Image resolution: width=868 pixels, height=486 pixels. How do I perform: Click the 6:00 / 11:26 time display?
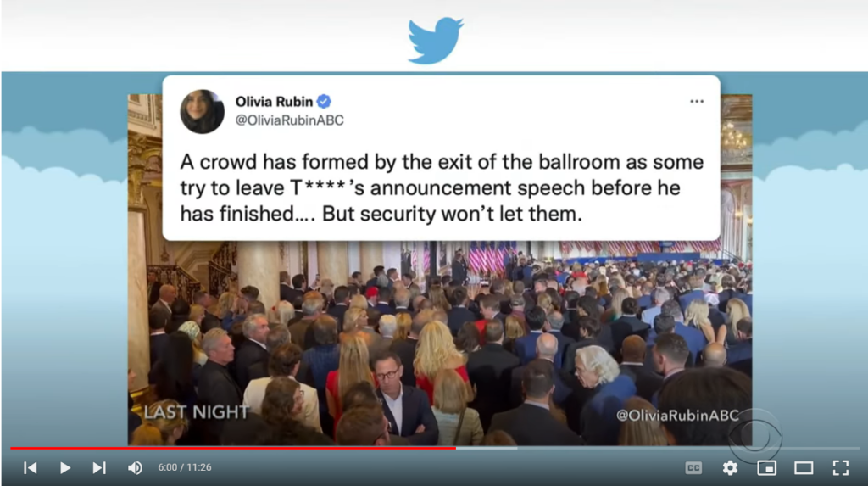pyautogui.click(x=184, y=467)
